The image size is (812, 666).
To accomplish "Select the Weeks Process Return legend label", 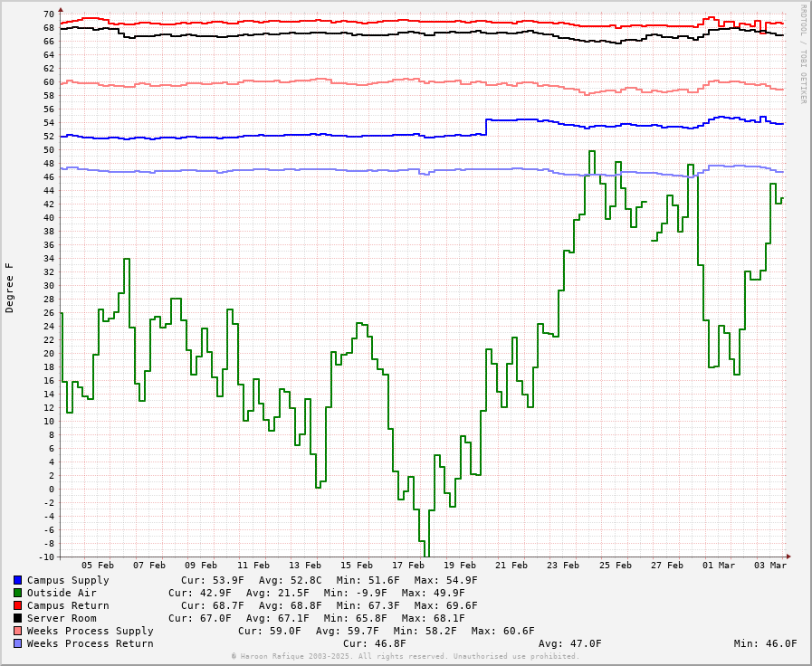I will pos(91,643).
